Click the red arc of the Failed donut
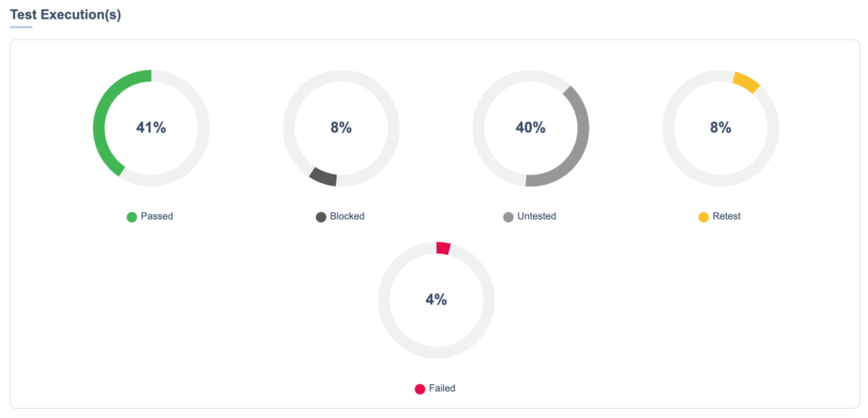 [x=442, y=248]
